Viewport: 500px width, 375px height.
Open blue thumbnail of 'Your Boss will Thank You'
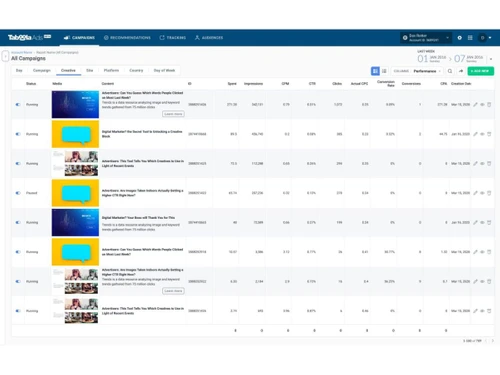coord(75,222)
